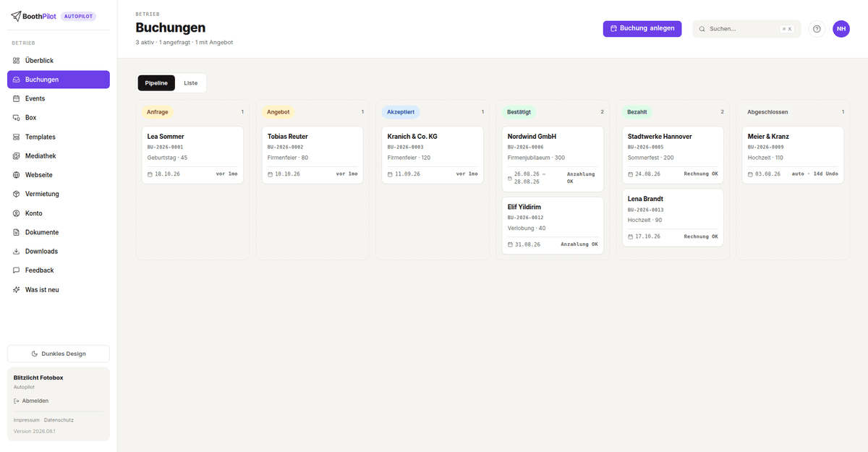Click date 26.08.26 – 28.08.26 on Nordwind
The width and height of the screenshot is (868, 452).
[x=529, y=178]
